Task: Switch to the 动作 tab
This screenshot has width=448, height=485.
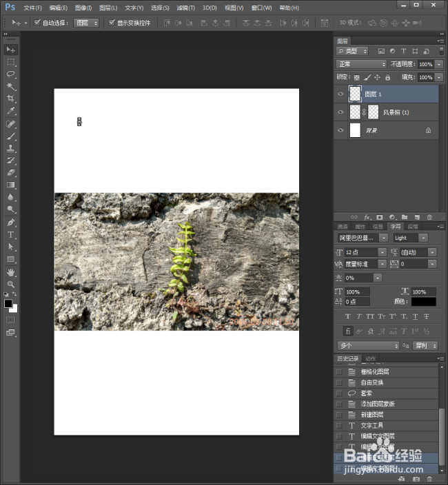Action: [370, 358]
